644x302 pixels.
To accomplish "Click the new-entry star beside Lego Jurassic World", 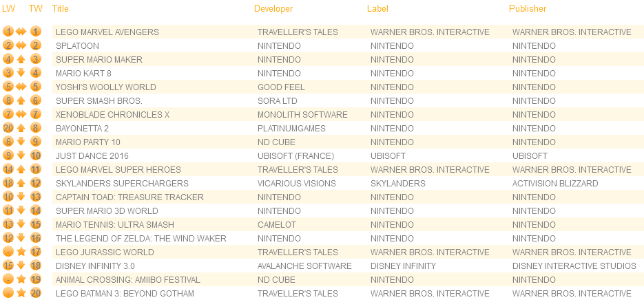I will click(21, 252).
